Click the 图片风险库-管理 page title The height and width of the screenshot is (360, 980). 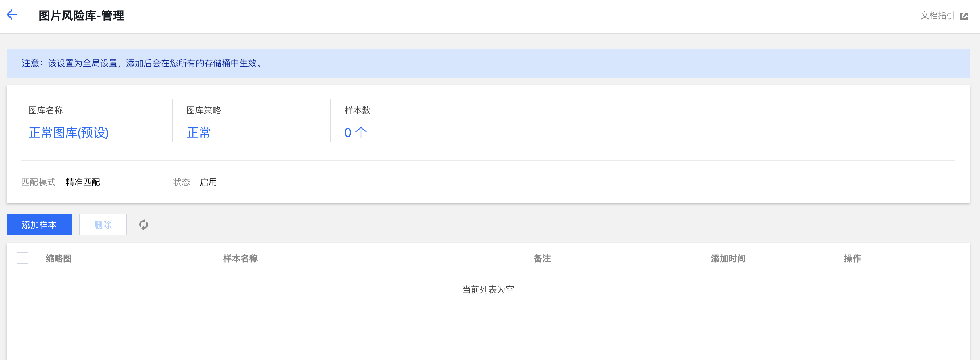(x=81, y=16)
